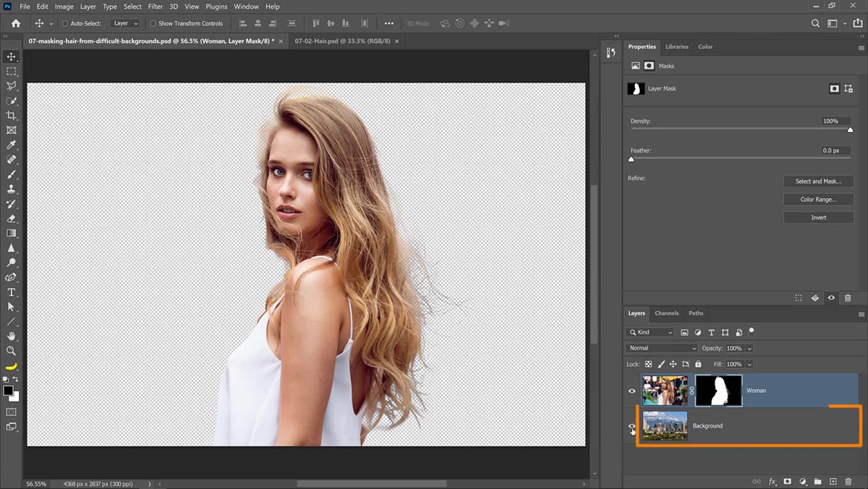Toggle the layer filter on/off switch
The width and height of the screenshot is (868, 489).
752,331
